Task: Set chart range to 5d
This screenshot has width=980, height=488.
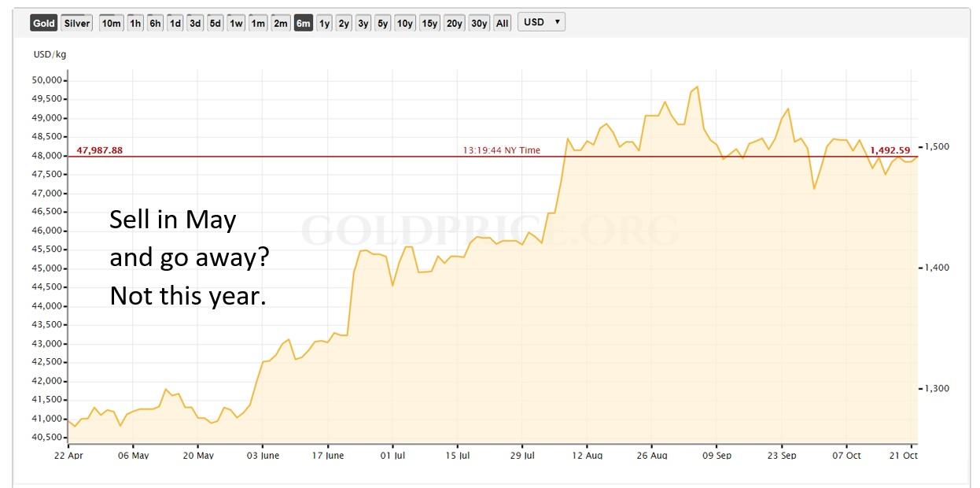Action: 215,23
